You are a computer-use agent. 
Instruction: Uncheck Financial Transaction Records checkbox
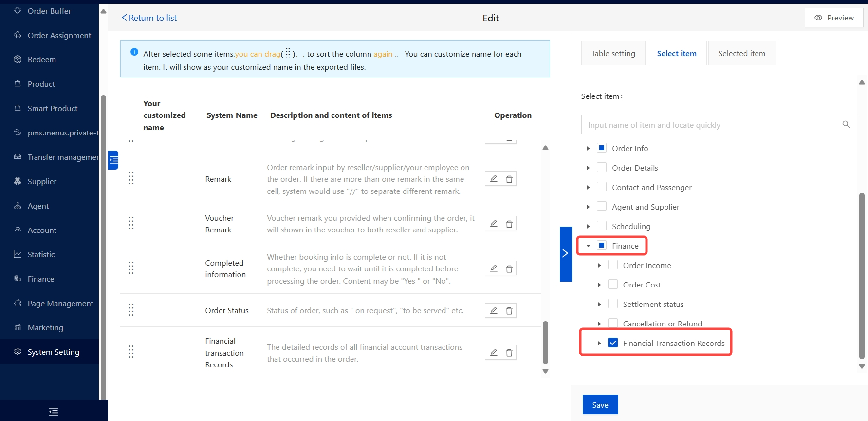(613, 343)
